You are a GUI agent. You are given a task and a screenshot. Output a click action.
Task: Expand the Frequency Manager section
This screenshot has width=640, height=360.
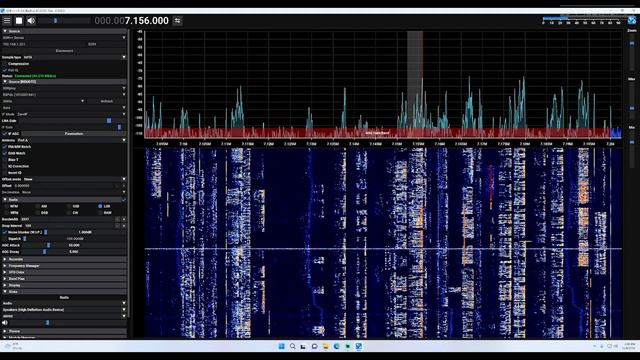coord(64,266)
